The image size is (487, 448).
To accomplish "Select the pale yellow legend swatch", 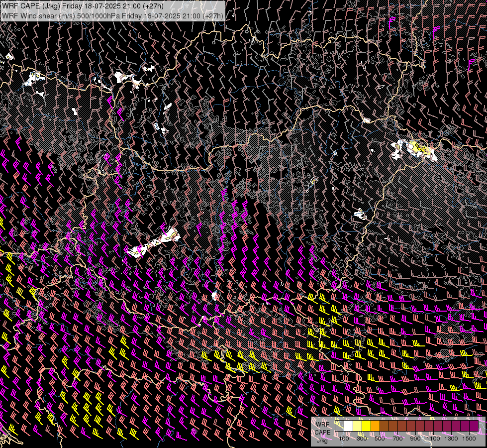I will 358,426.
